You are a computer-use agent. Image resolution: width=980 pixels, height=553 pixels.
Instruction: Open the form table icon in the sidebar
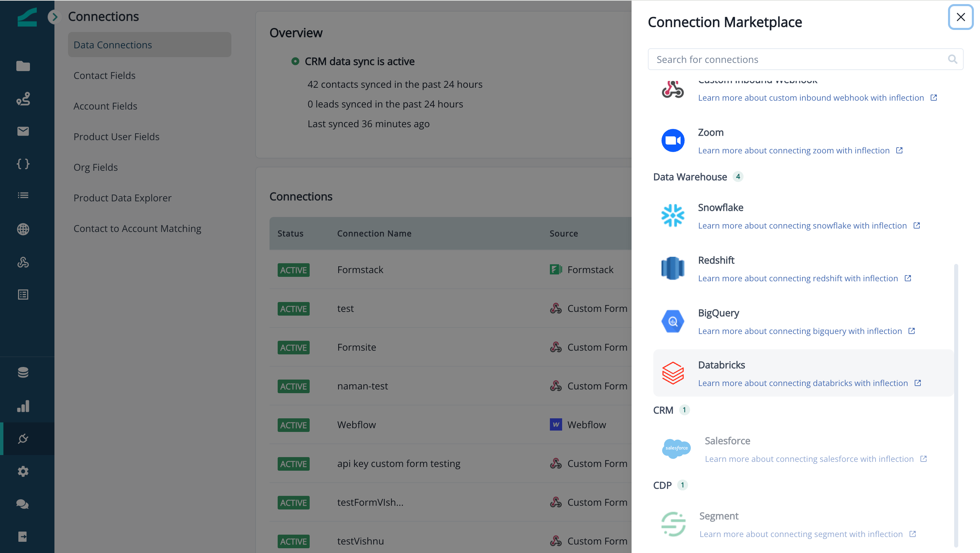23,295
